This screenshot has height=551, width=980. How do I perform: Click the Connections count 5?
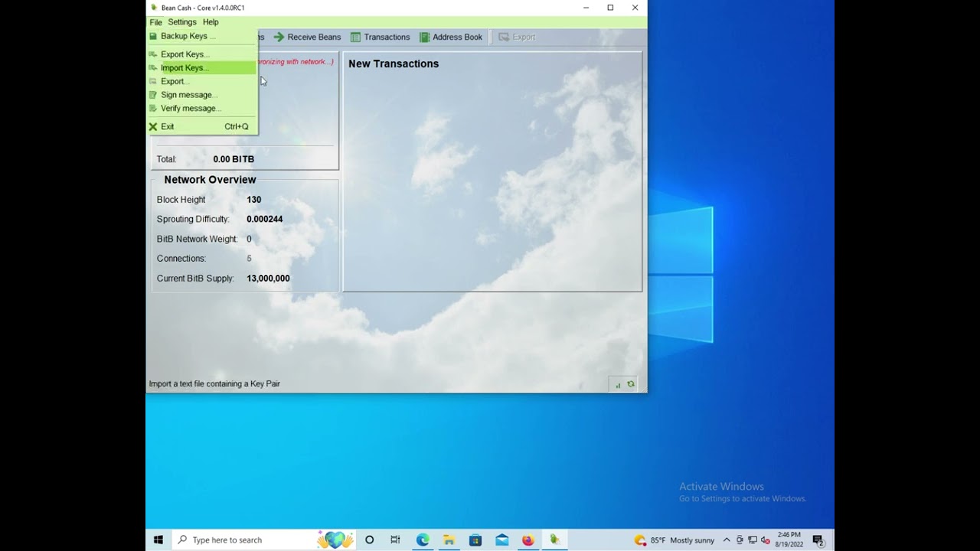coord(249,259)
